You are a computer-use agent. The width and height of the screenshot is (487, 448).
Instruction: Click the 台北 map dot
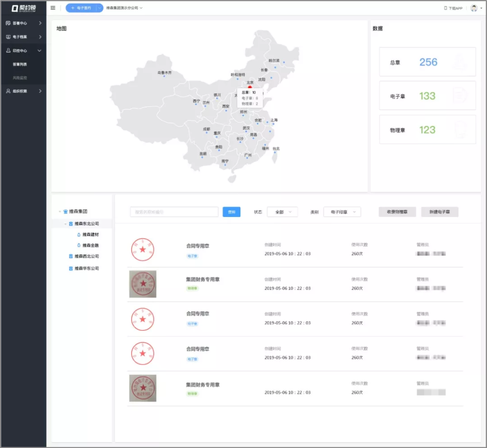click(x=275, y=152)
